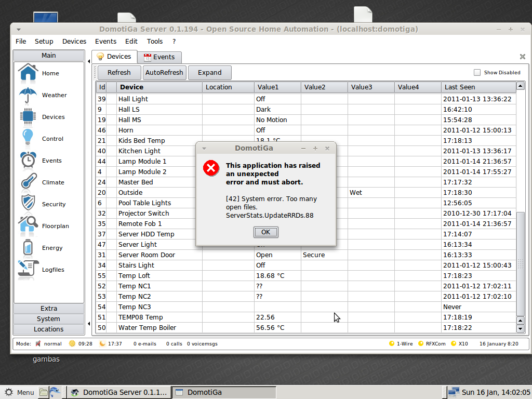
Task: Open the Events alarm clock icon
Action: (28, 160)
